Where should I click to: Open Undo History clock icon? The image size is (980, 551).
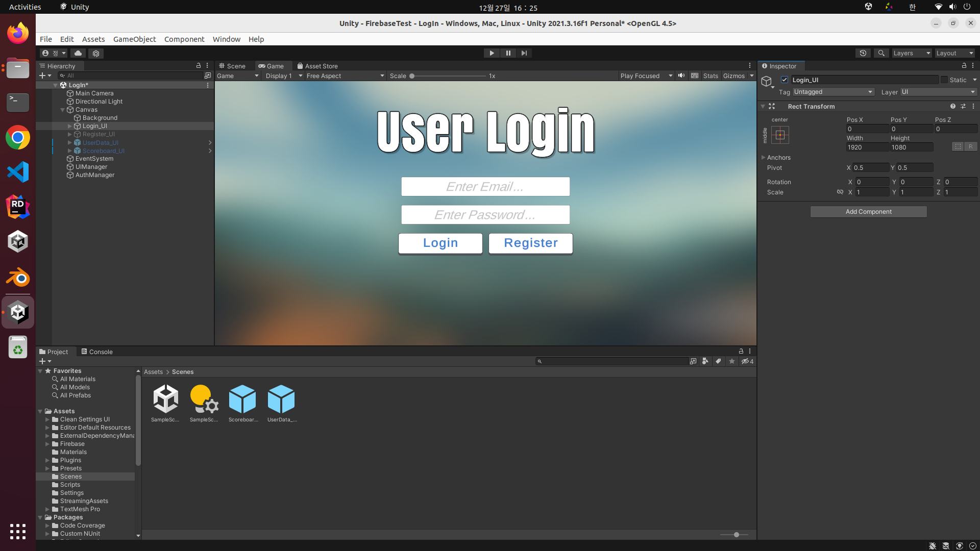[x=863, y=53]
